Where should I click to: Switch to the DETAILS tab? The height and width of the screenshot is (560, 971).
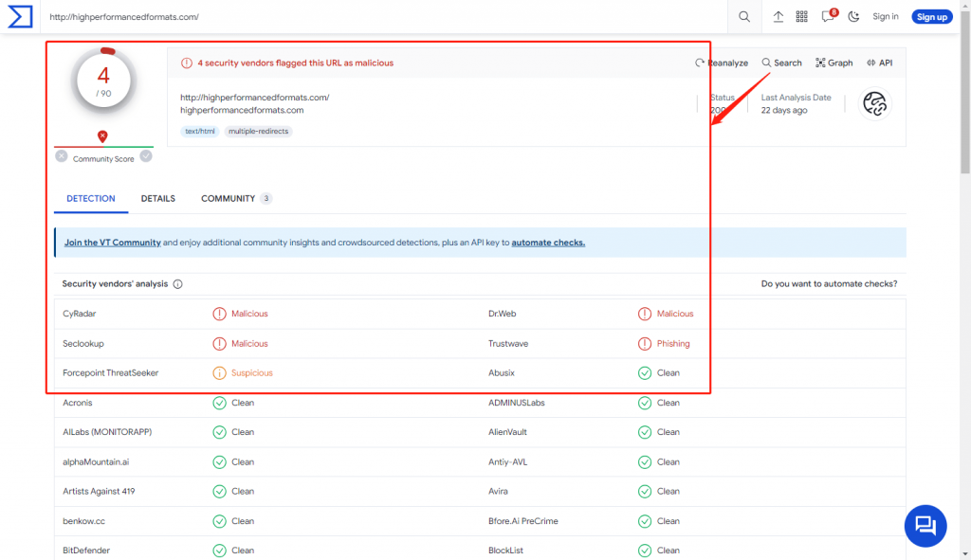tap(158, 199)
